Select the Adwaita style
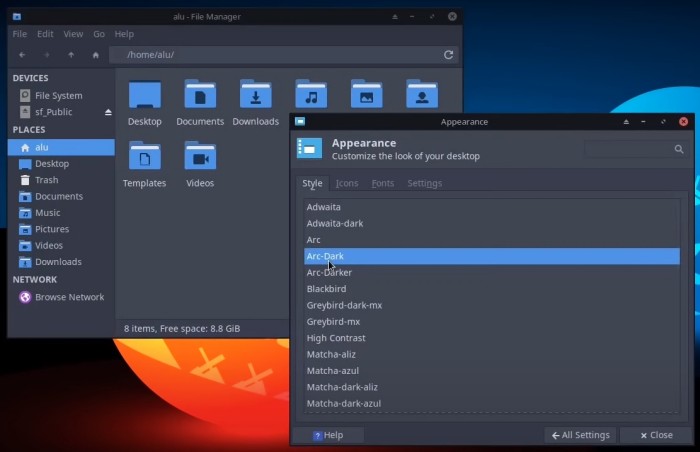The image size is (700, 452). (x=492, y=207)
